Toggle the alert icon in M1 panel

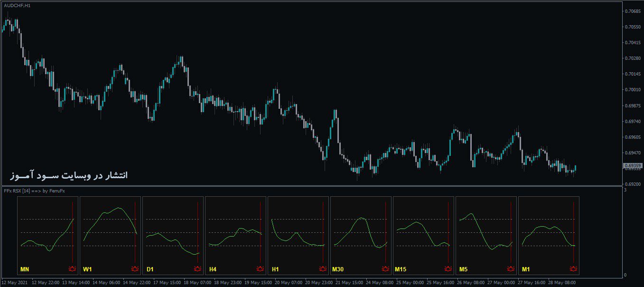click(574, 269)
